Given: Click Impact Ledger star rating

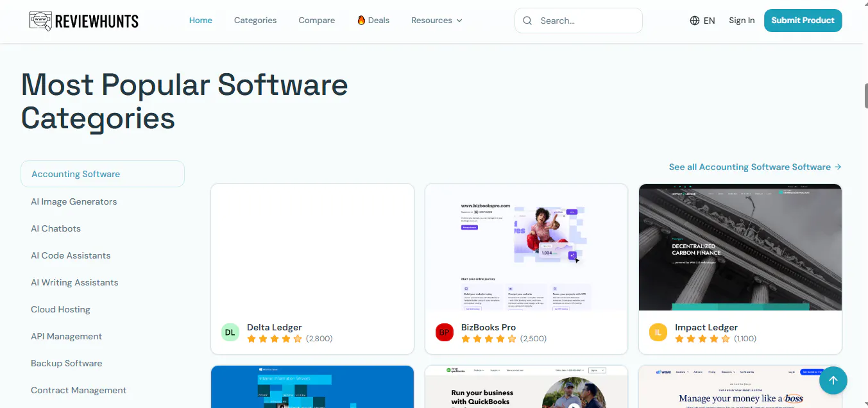Looking at the screenshot, I should pos(702,339).
